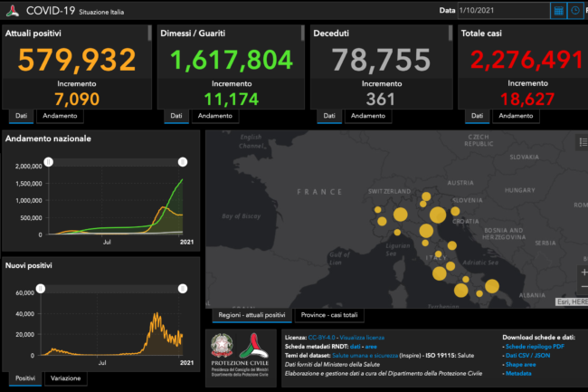Switch map to Province - casi totali
The height and width of the screenshot is (392, 588).
329,315
